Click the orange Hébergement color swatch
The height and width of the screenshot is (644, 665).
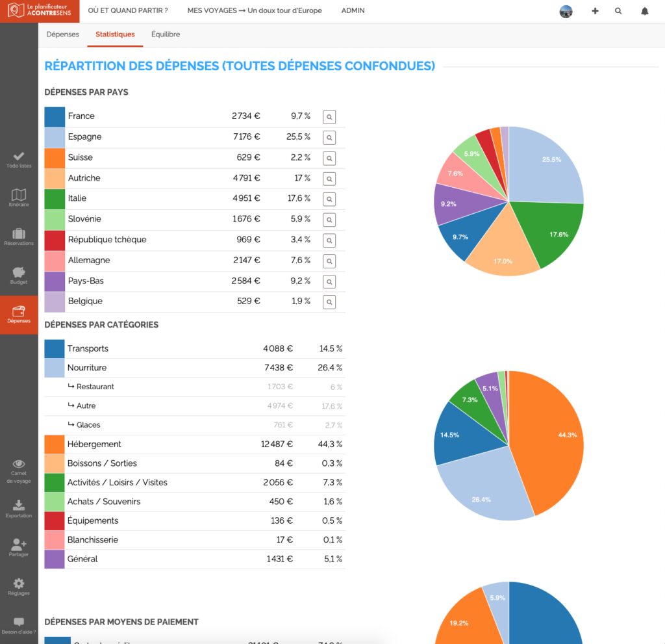point(55,444)
